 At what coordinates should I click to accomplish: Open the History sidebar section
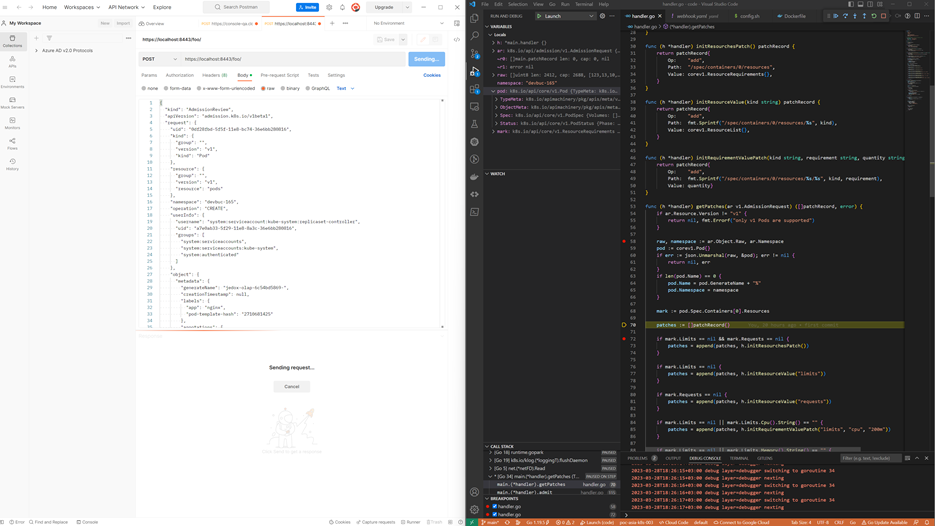point(12,164)
